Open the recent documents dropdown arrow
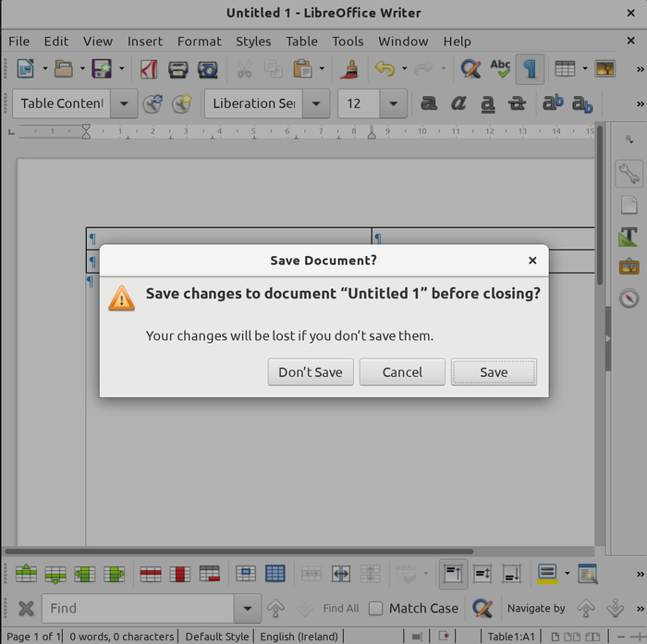The width and height of the screenshot is (647, 644). tap(82, 68)
